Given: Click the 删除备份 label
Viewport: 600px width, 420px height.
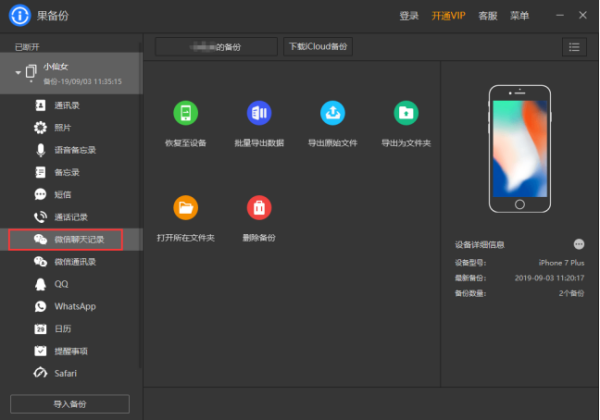Looking at the screenshot, I should (x=259, y=238).
